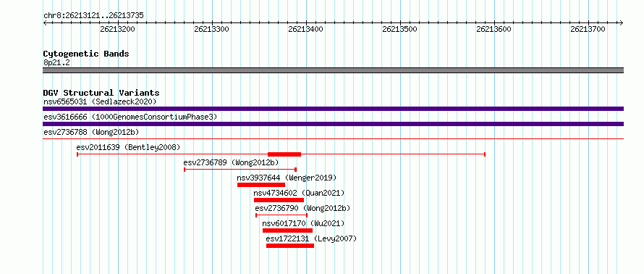Viewport: 644px width, 274px height.
Task: Select the red nsv3937644 variant bar
Action: (261, 185)
